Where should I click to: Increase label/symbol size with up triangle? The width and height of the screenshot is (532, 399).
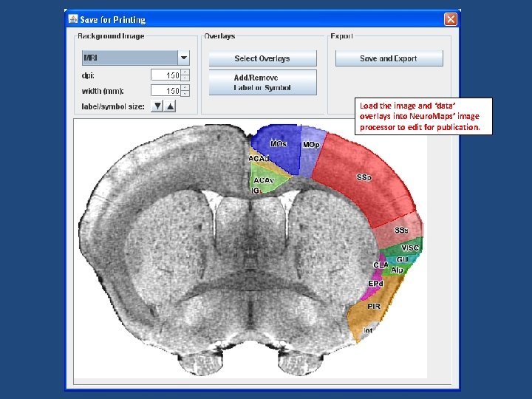[x=170, y=106]
